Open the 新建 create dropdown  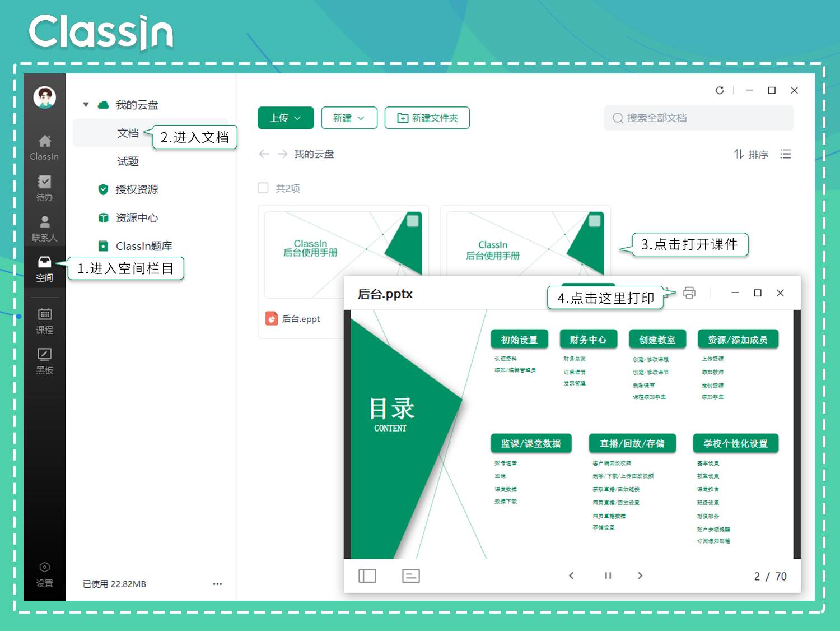click(x=349, y=118)
